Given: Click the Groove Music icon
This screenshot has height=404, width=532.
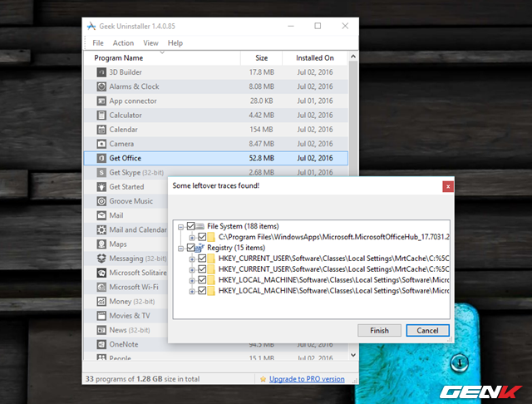Looking at the screenshot, I should pyautogui.click(x=101, y=201).
